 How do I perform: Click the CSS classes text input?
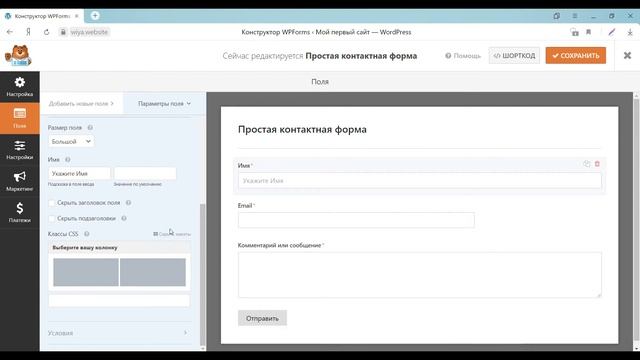[119, 300]
